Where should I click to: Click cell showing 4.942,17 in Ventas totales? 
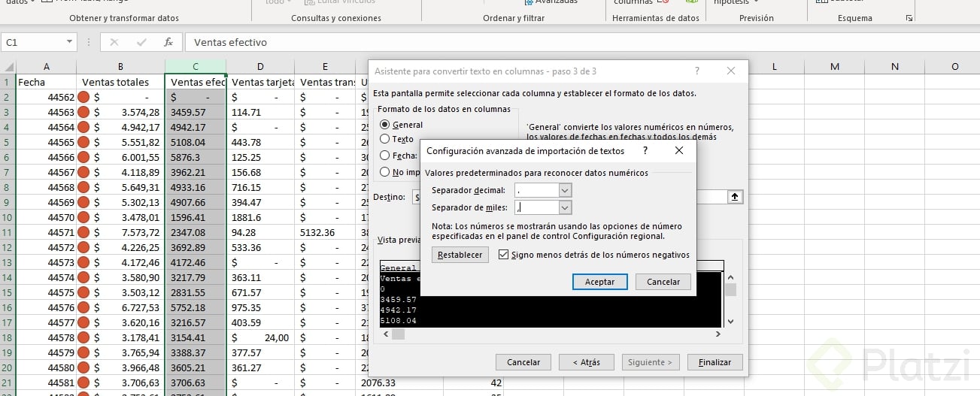click(120, 127)
